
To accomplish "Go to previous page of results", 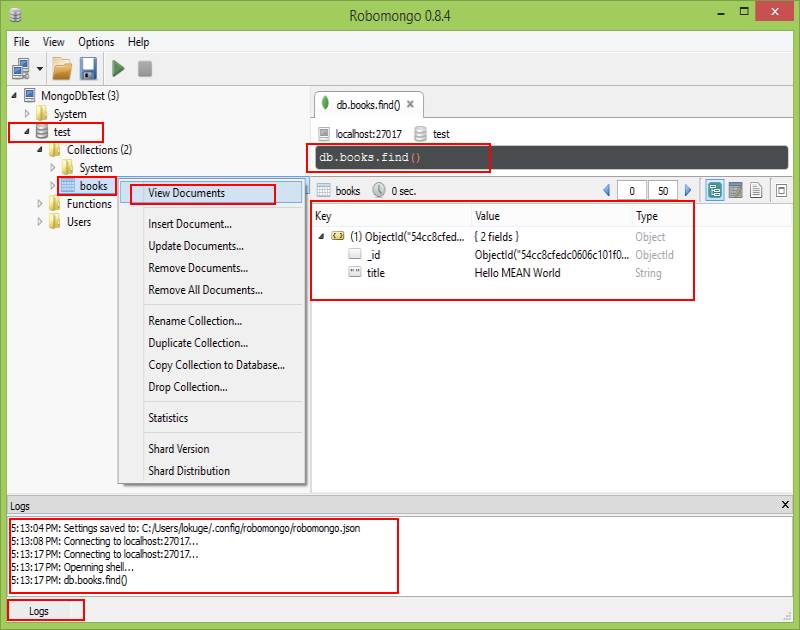I will coord(607,191).
